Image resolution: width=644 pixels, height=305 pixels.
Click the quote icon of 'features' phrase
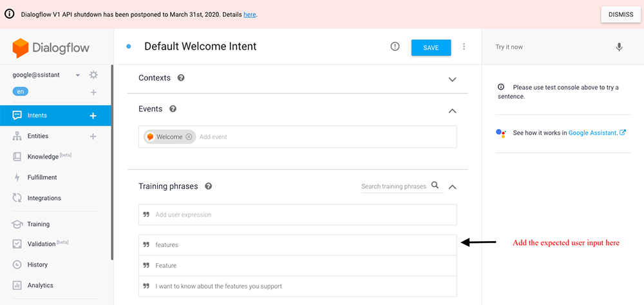point(146,244)
